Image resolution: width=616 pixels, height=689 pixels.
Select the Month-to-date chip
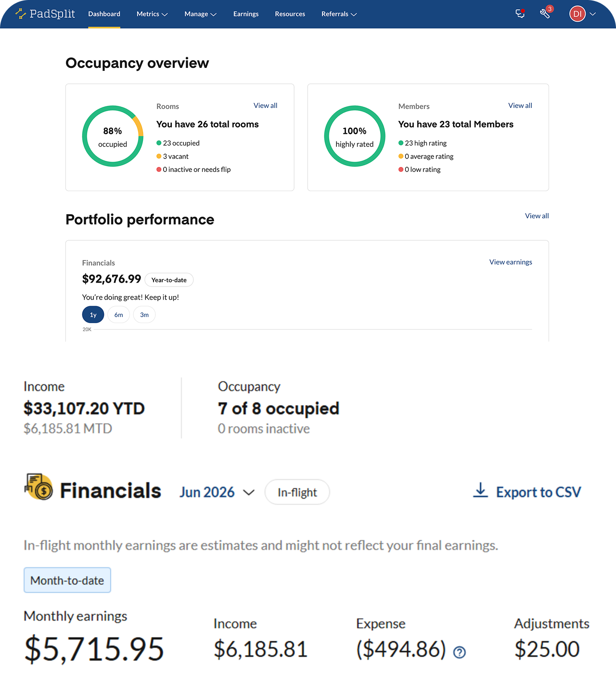coord(67,580)
